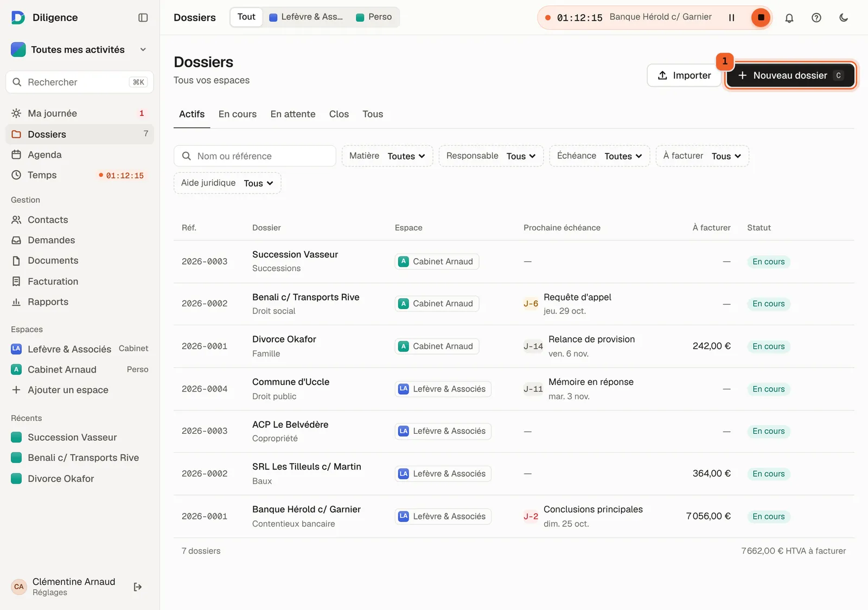Open Facturation in sidebar

(x=80, y=281)
